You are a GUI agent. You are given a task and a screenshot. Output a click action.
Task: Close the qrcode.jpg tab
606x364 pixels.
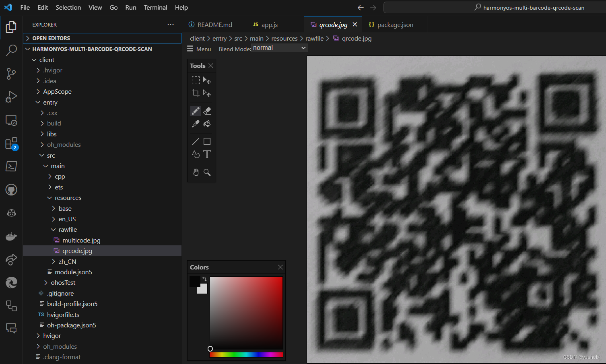point(355,25)
